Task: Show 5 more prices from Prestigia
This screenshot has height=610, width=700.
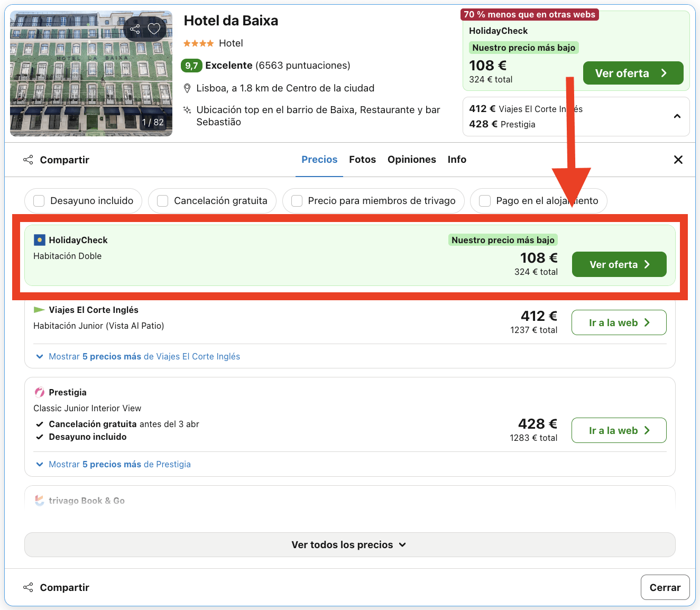Action: click(114, 464)
